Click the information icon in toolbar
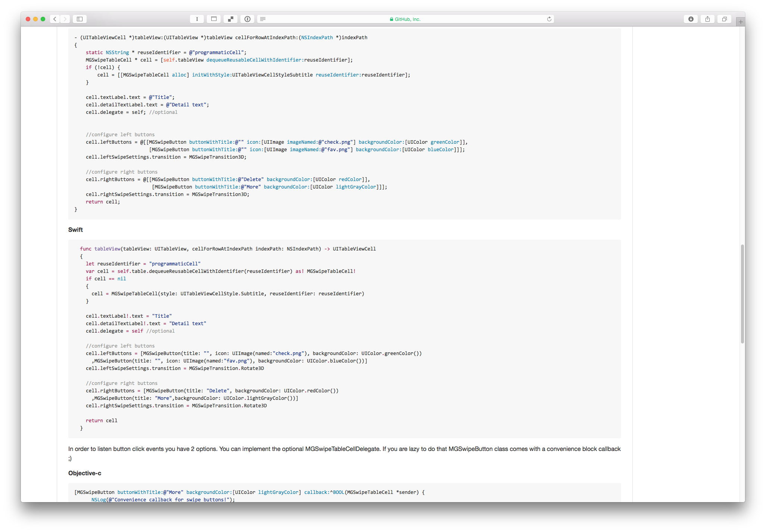Screen dimensions: 766x532 247,19
